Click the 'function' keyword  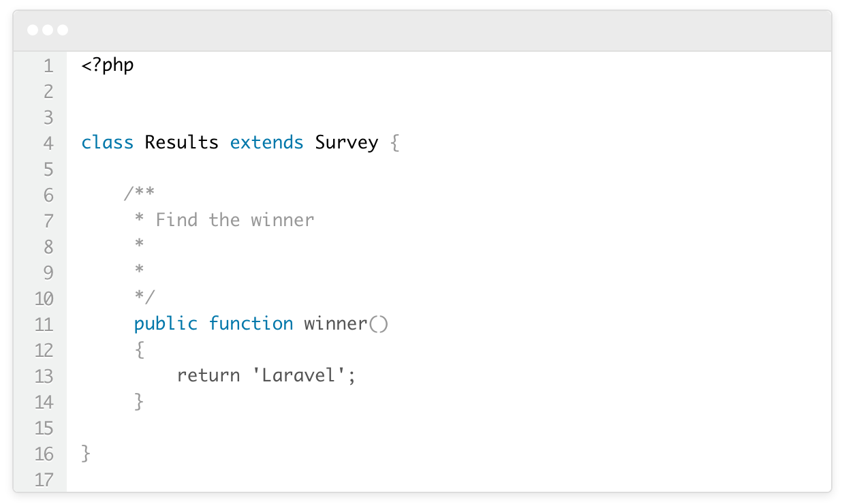[x=251, y=324]
